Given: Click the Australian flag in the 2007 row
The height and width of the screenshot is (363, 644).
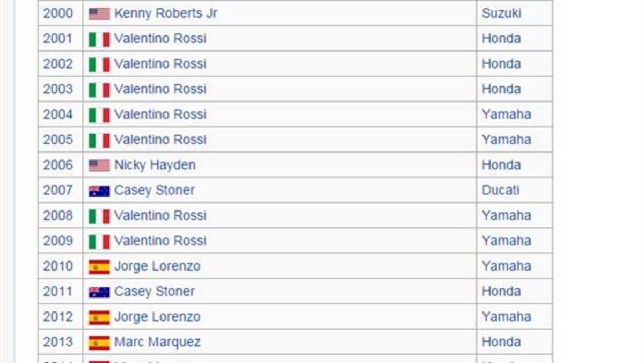Looking at the screenshot, I should coord(99,191).
